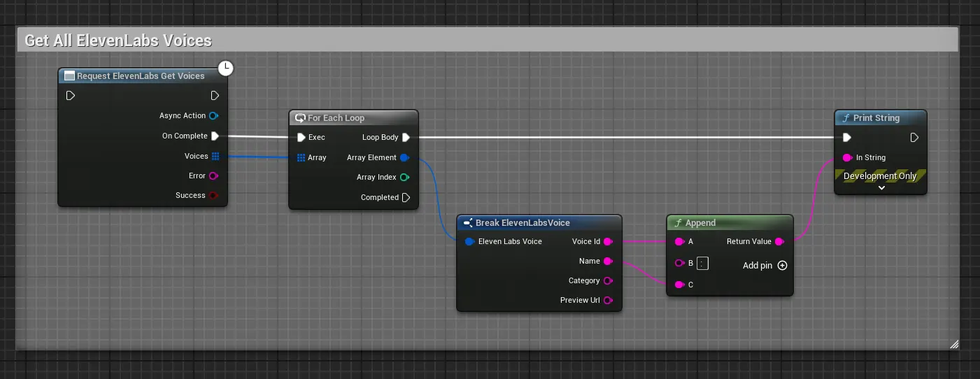
Task: Click the output exec pin on Request ElevenLabs Get Voices
Action: coord(215,96)
